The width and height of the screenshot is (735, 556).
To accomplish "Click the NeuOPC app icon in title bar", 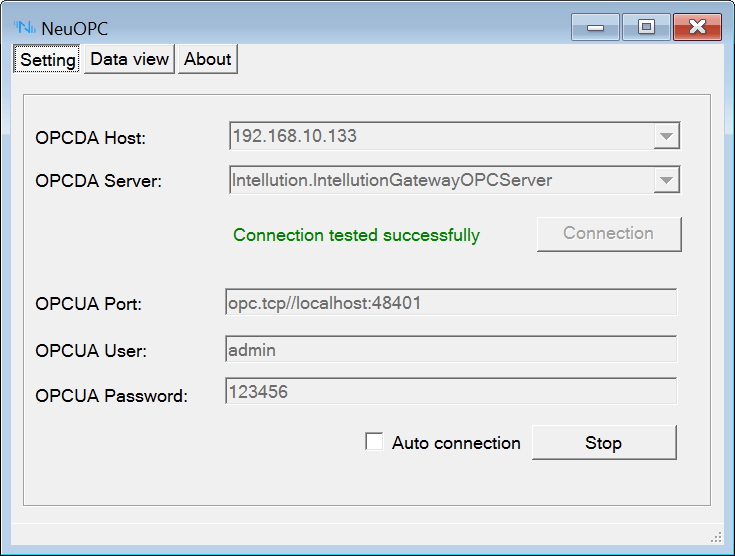I will click(x=24, y=27).
